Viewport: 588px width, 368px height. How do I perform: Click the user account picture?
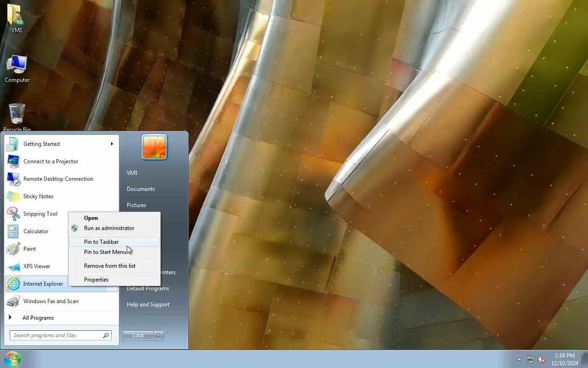154,147
